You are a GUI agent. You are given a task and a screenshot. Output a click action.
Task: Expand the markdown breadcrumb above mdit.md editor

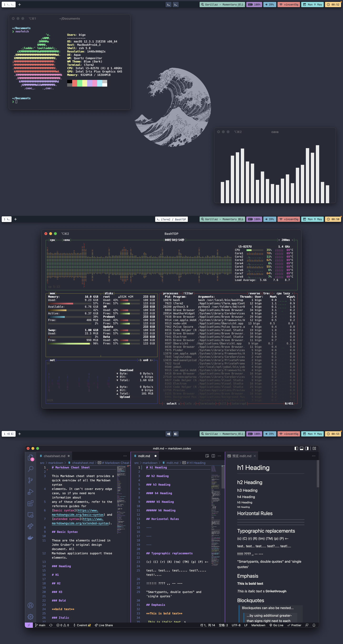pyautogui.click(x=150, y=463)
